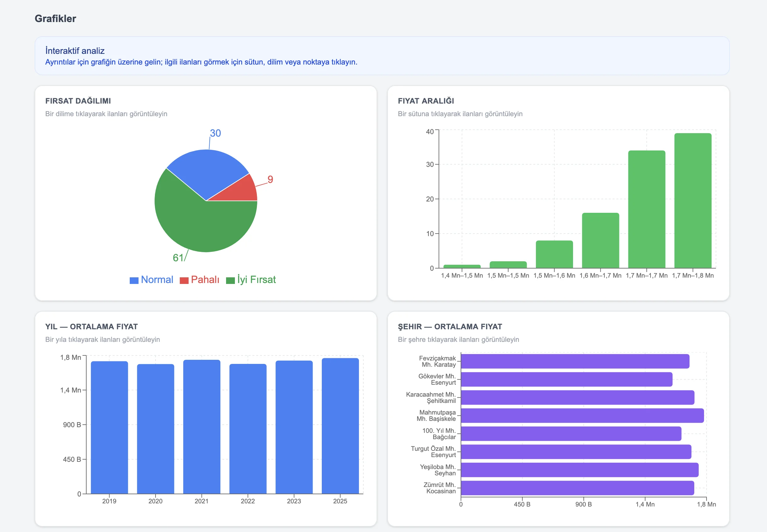
Task: Select the Normal legend label
Action: point(157,280)
